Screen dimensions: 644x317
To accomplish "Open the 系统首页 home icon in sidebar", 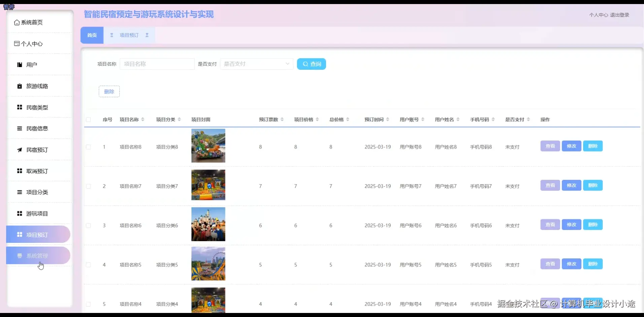I will point(17,22).
